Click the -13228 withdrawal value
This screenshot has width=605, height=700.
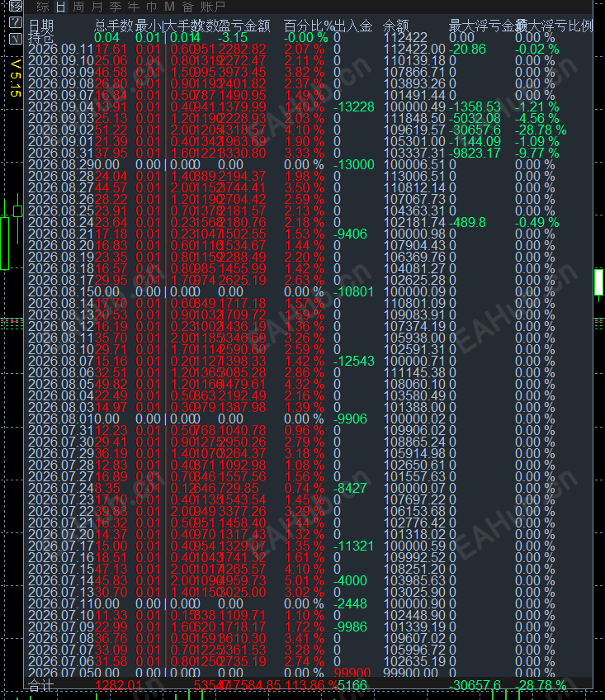pos(354,106)
